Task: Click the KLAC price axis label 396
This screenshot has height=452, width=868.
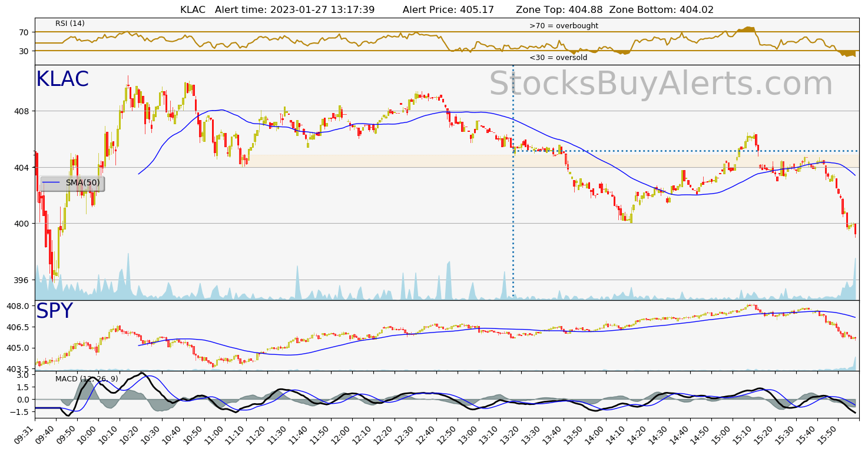Action: tap(22, 280)
